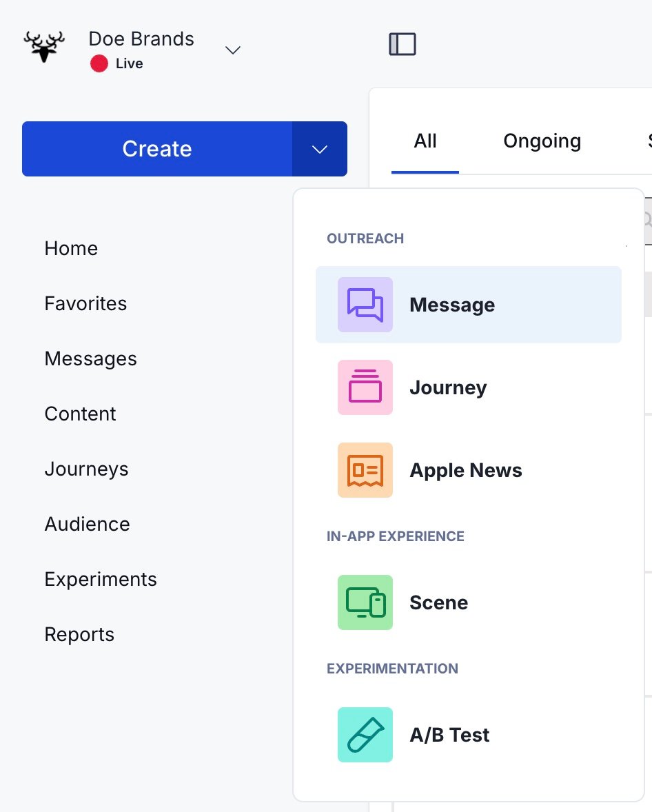Select the Scene icon under In-App Experience
This screenshot has width=652, height=812.
click(365, 602)
